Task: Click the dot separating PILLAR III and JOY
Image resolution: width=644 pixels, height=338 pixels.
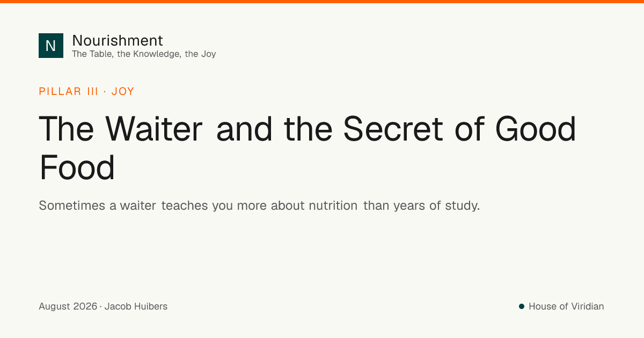Action: click(x=105, y=92)
